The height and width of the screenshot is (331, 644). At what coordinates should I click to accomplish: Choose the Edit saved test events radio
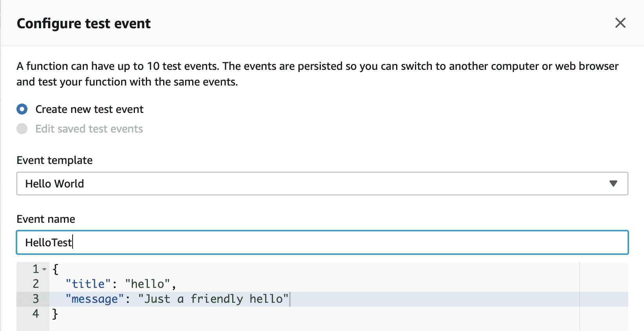[x=22, y=129]
